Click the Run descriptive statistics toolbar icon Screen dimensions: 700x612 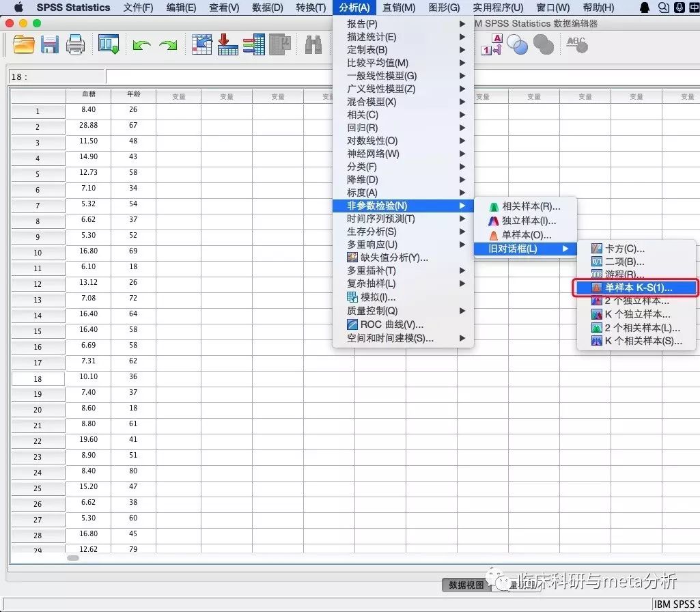(x=281, y=44)
